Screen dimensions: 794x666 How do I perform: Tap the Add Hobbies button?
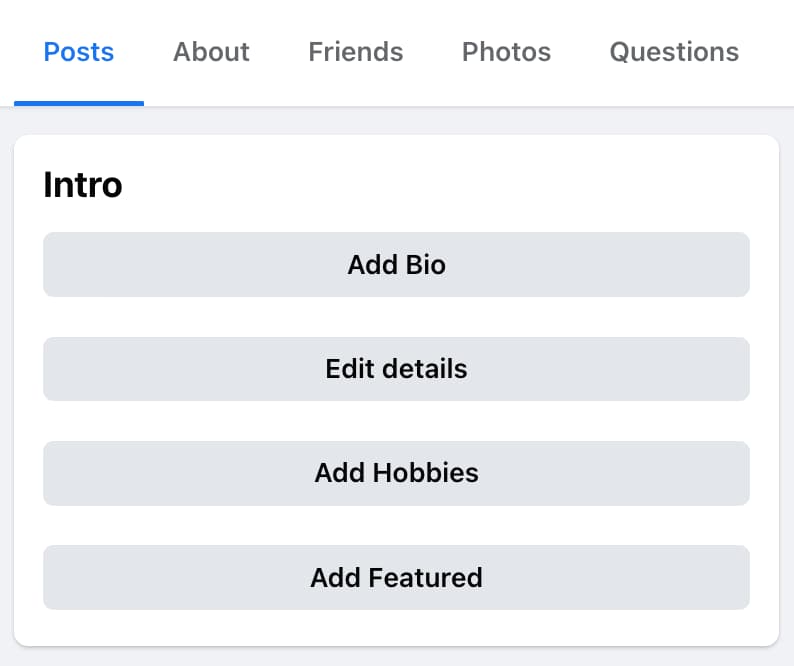click(396, 473)
